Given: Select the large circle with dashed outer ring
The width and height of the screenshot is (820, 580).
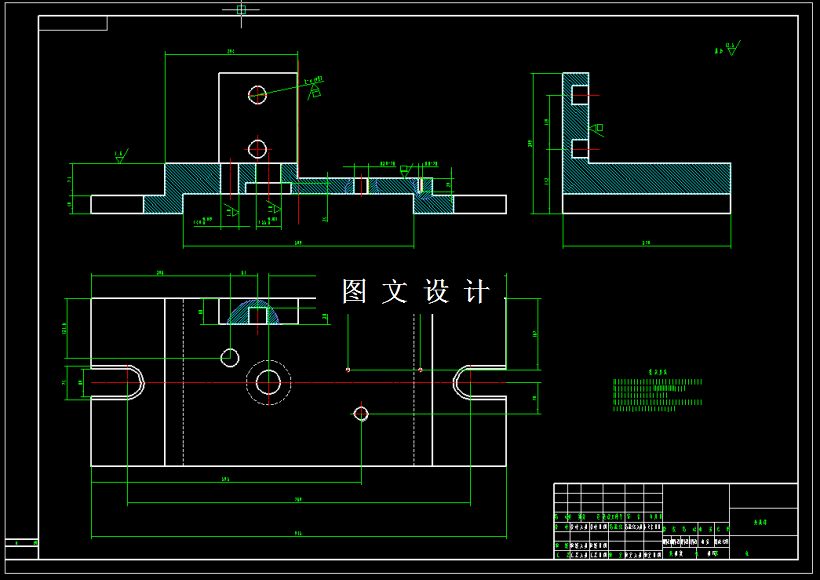Looking at the screenshot, I should (x=268, y=382).
